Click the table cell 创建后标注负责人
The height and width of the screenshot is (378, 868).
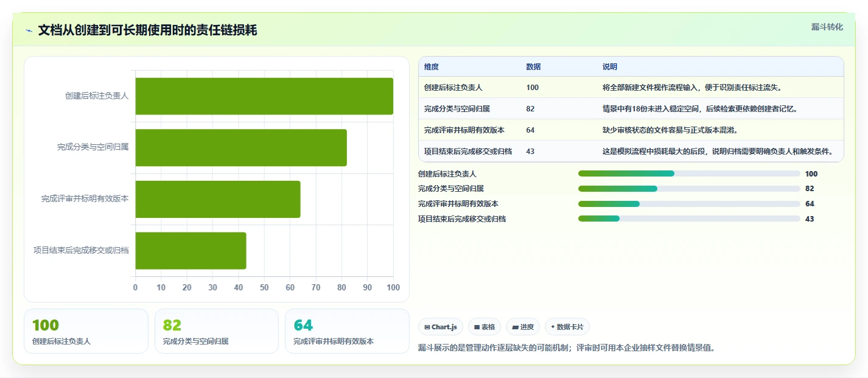[x=453, y=88]
